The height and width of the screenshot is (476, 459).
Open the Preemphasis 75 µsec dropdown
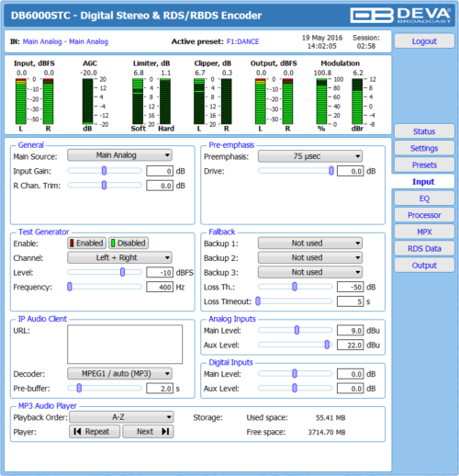[310, 156]
